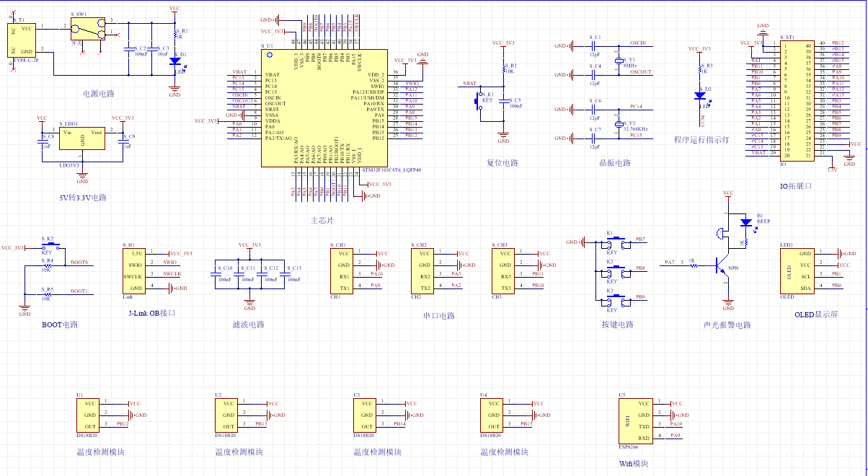Select the S_R1 1K resistor in the power circuit
The image size is (868, 476).
pyautogui.click(x=174, y=35)
